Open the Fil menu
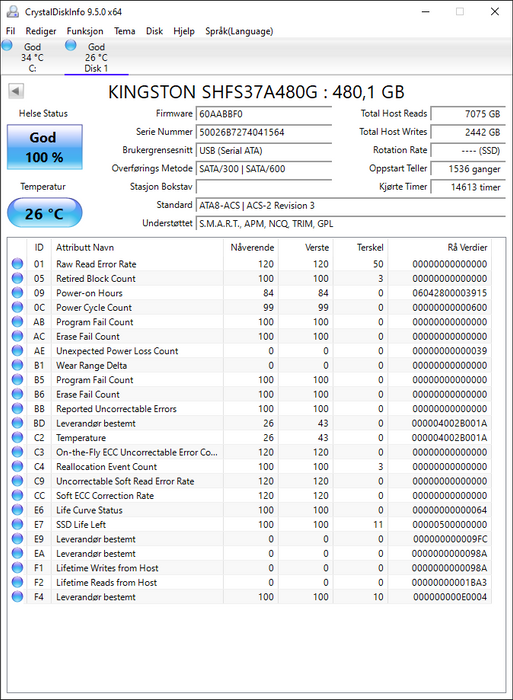513x700 pixels. (x=10, y=31)
